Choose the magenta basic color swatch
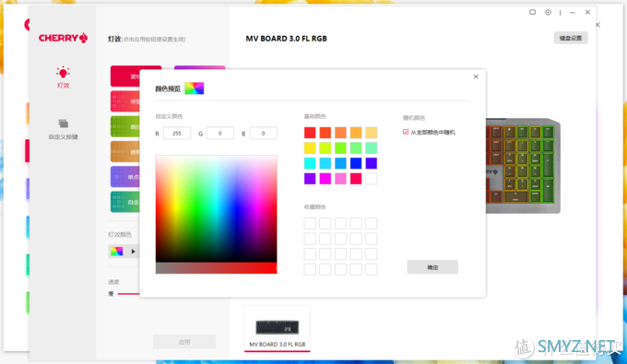The height and width of the screenshot is (364, 627). tap(325, 179)
